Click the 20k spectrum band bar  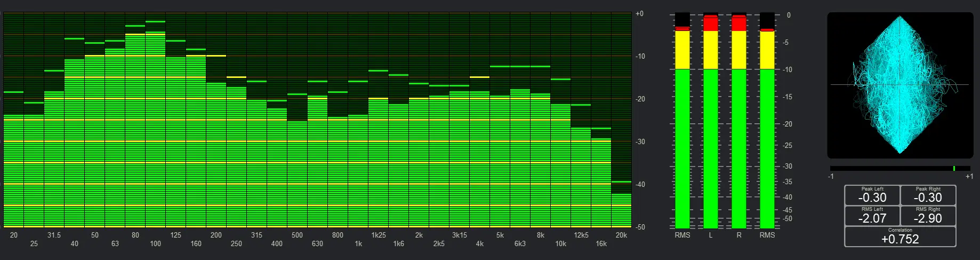[621, 211]
